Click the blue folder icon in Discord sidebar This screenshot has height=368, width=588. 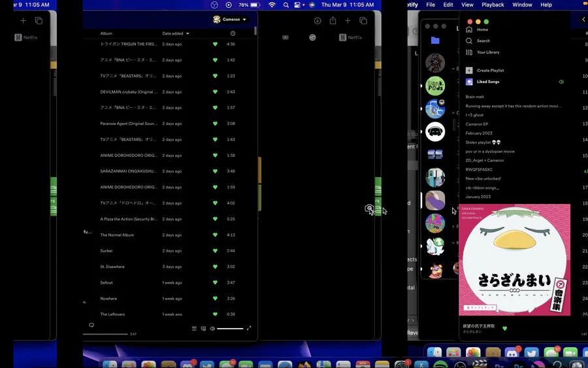point(435,41)
